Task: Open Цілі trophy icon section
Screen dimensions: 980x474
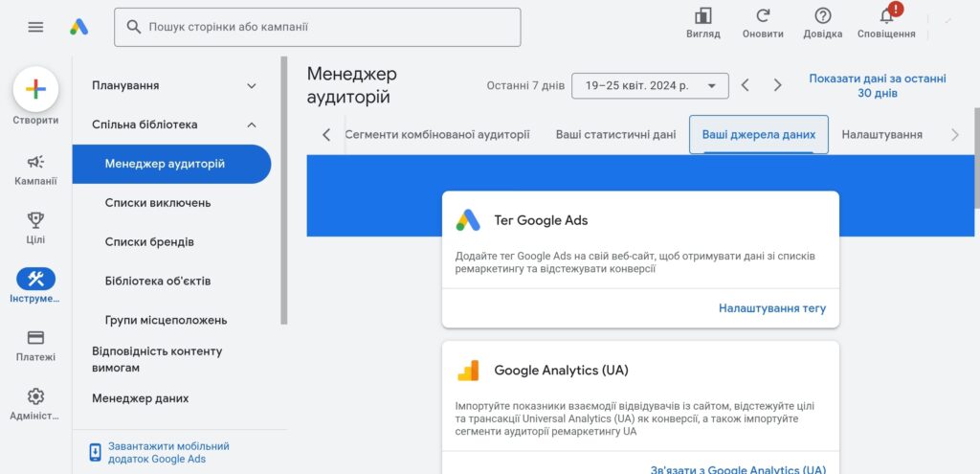Action: click(x=35, y=227)
